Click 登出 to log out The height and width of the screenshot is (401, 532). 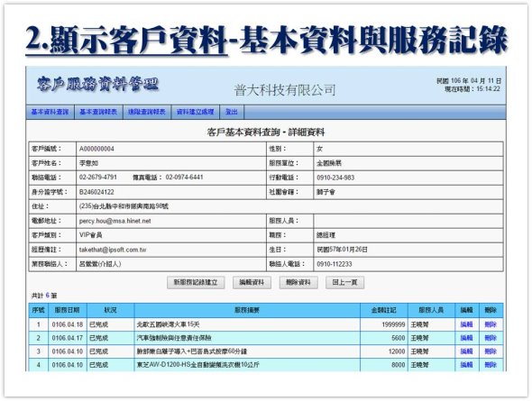click(x=232, y=112)
